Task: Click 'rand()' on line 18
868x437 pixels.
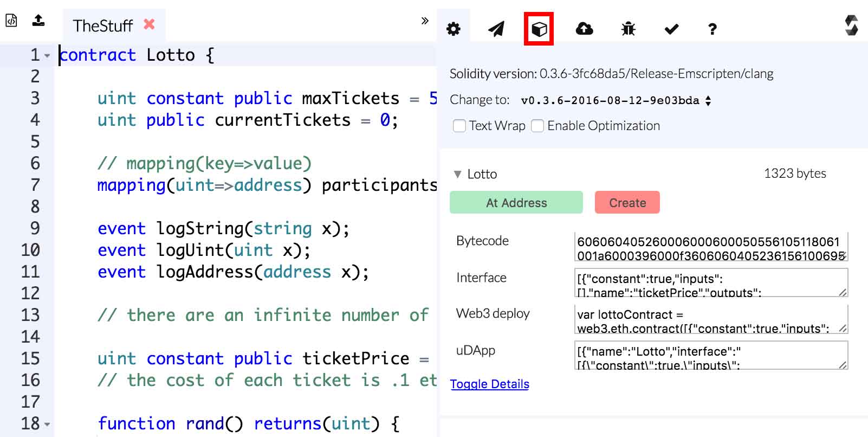Action: click(215, 423)
